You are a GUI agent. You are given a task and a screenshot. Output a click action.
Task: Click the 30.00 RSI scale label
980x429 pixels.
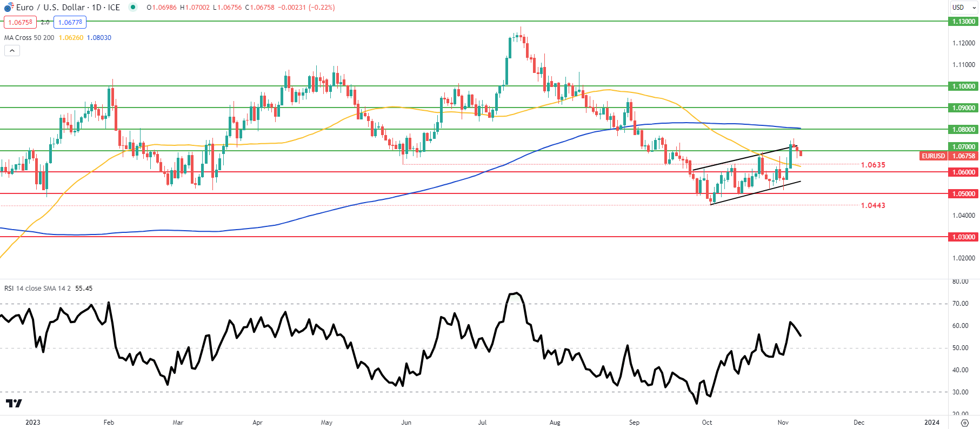(x=960, y=392)
